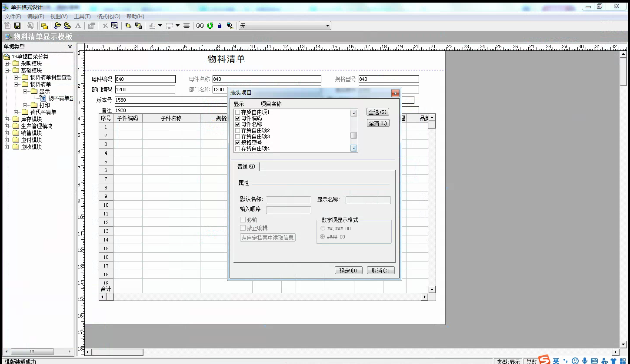630x364 pixels.
Task: Open the 帮助(H) menu
Action: 135,17
